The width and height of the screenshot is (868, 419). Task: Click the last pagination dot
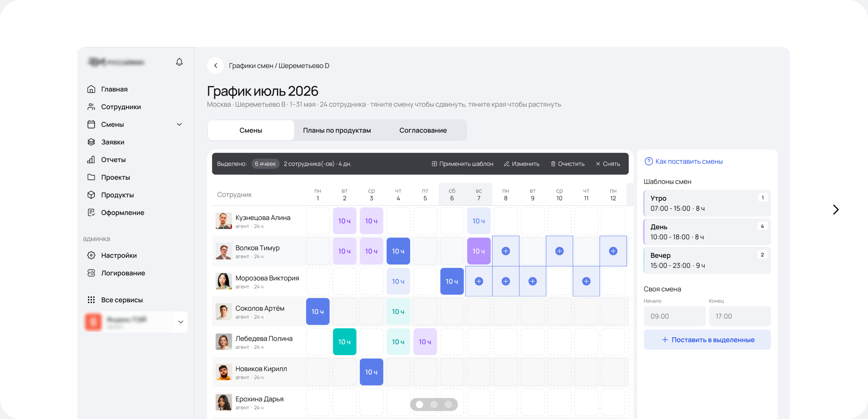[448, 405]
